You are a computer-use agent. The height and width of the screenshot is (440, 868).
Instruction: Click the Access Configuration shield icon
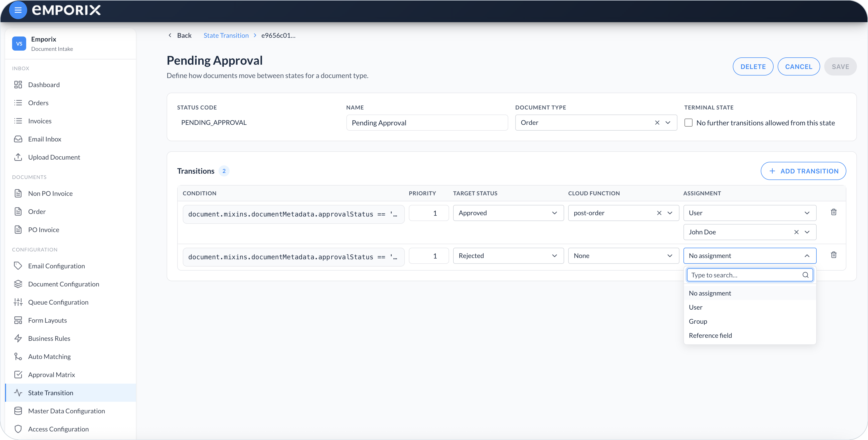(18, 429)
